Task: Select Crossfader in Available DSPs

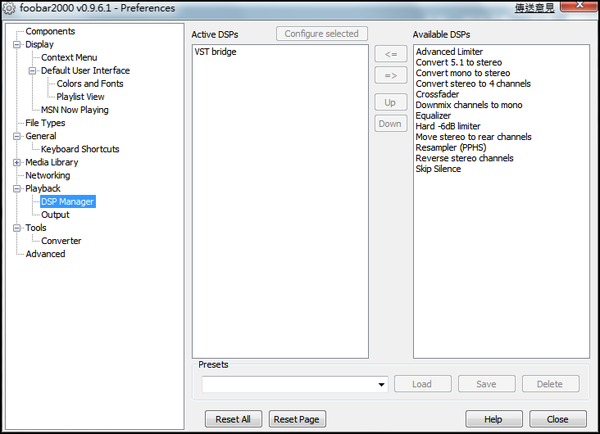Action: pos(437,95)
